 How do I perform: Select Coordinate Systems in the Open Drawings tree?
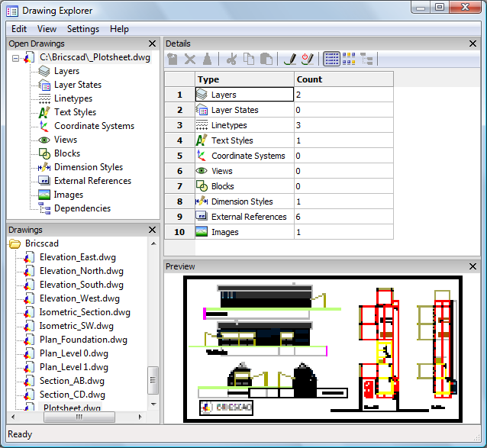(94, 126)
